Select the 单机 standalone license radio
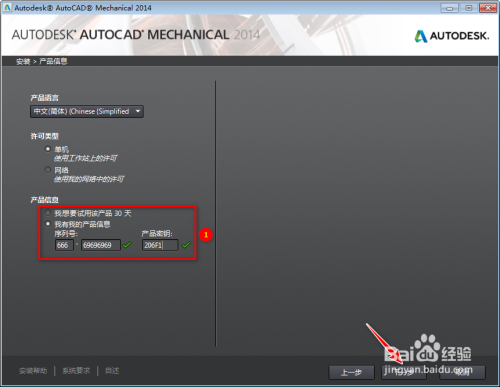The image size is (500, 387). [48, 149]
